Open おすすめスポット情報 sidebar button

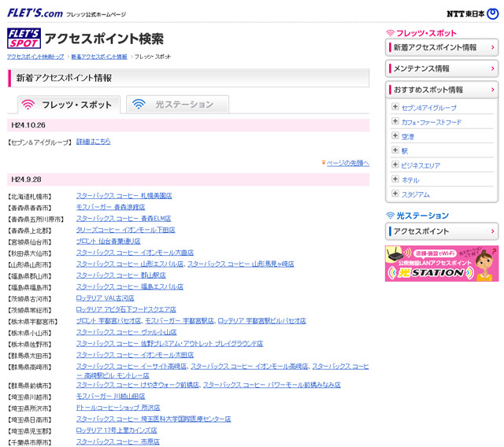click(442, 90)
